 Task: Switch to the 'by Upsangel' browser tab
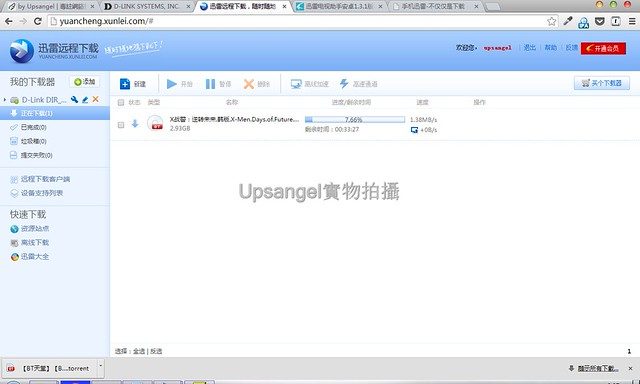51,7
